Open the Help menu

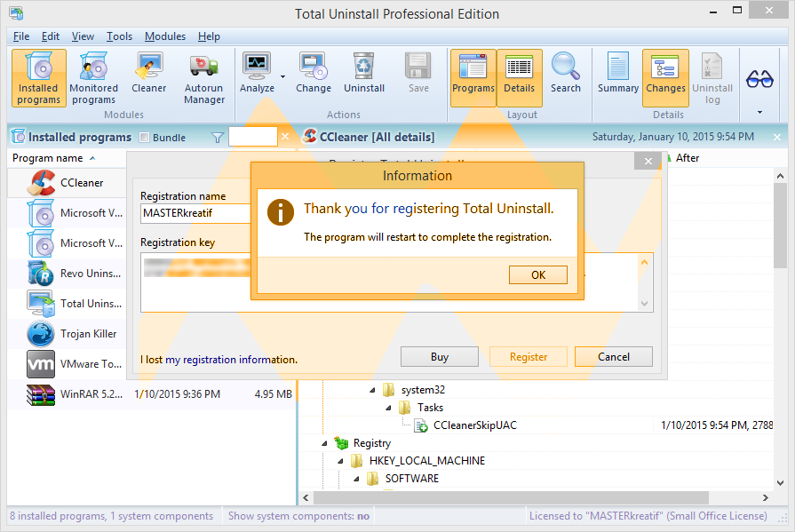coord(209,36)
